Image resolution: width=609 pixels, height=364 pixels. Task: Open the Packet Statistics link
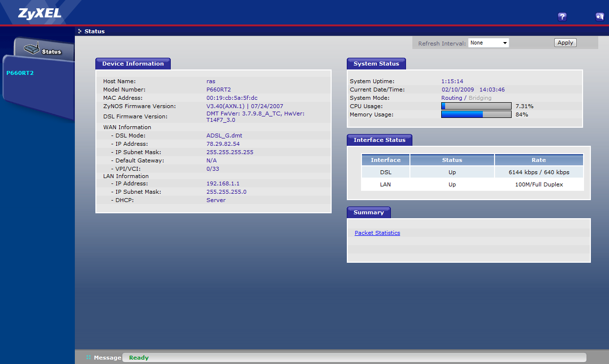click(x=377, y=233)
